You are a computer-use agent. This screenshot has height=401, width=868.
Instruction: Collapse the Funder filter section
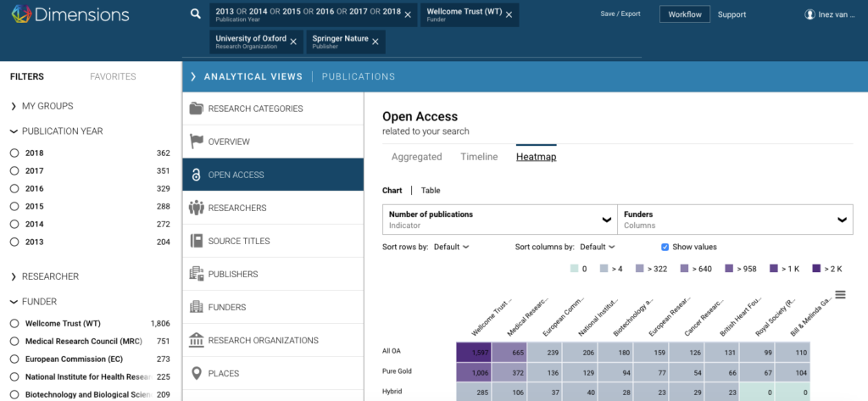tap(14, 302)
